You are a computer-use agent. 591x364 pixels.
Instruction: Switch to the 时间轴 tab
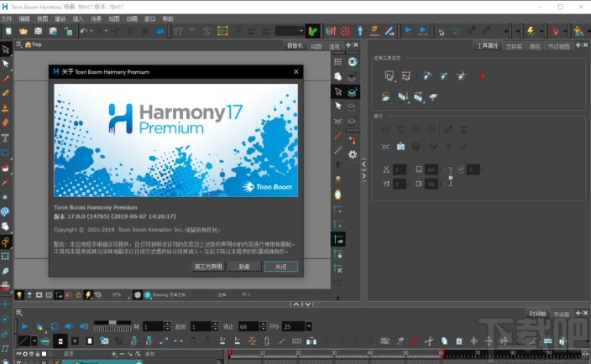point(537,314)
